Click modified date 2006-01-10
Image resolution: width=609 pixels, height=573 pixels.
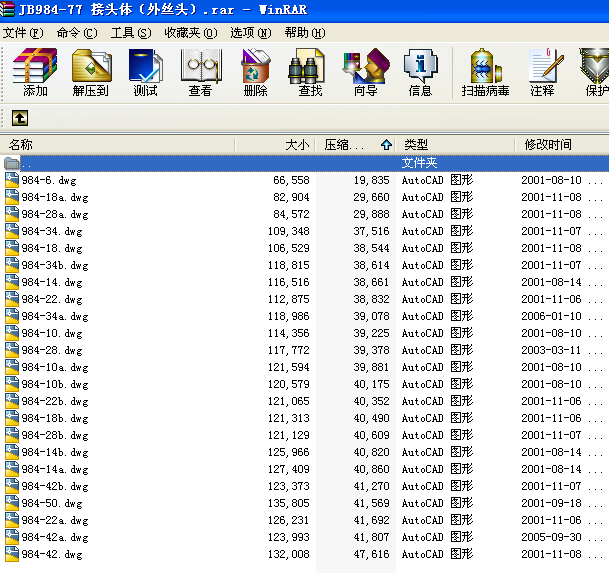(551, 316)
